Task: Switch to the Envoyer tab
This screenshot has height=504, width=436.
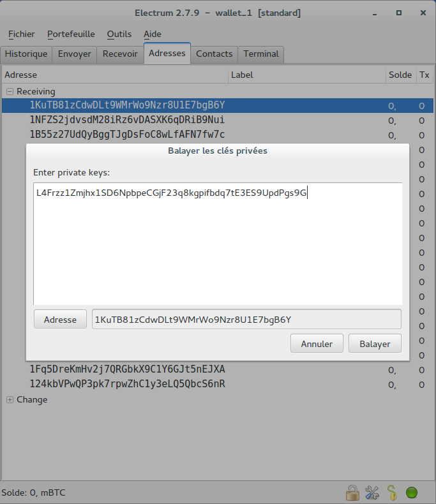Action: 75,54
